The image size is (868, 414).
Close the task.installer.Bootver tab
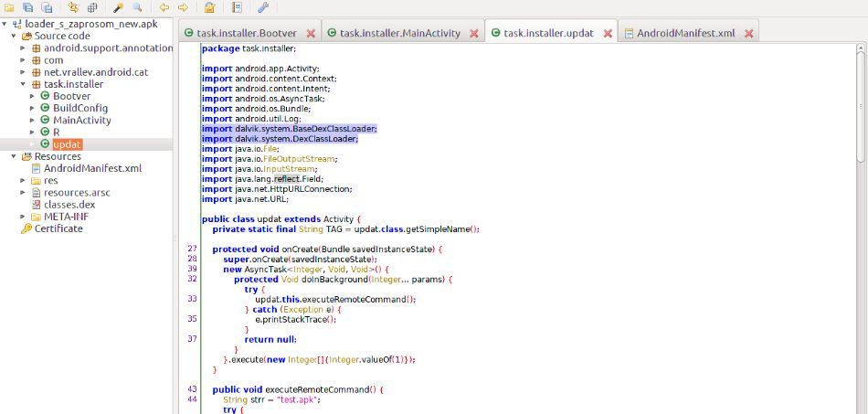tap(311, 34)
